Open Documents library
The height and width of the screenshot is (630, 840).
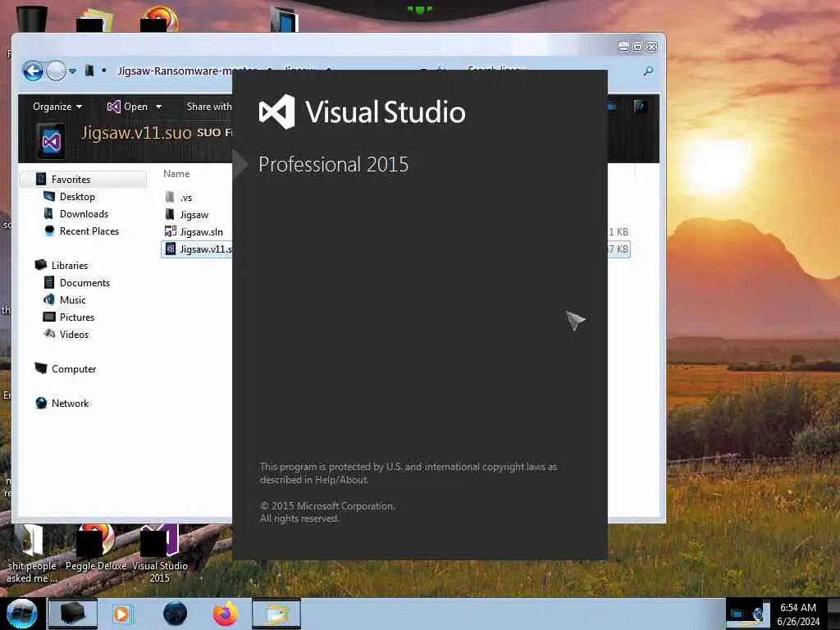[x=84, y=282]
